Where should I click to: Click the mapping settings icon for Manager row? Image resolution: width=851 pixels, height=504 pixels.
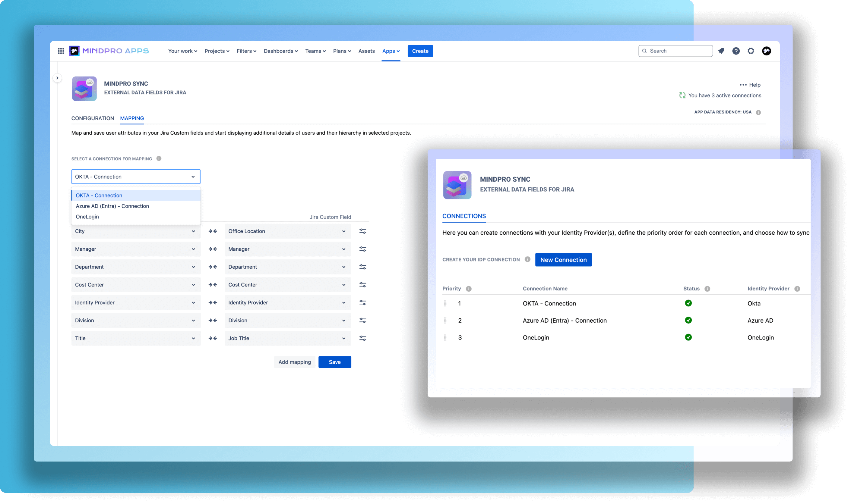[x=363, y=249]
